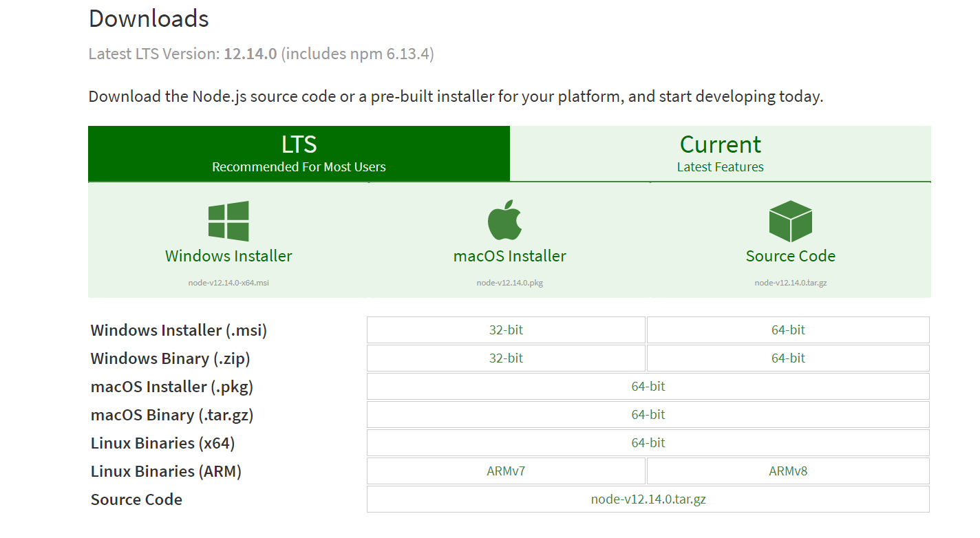Click the Windows Binary (.zip) row label
The height and width of the screenshot is (538, 980).
pyautogui.click(x=171, y=358)
